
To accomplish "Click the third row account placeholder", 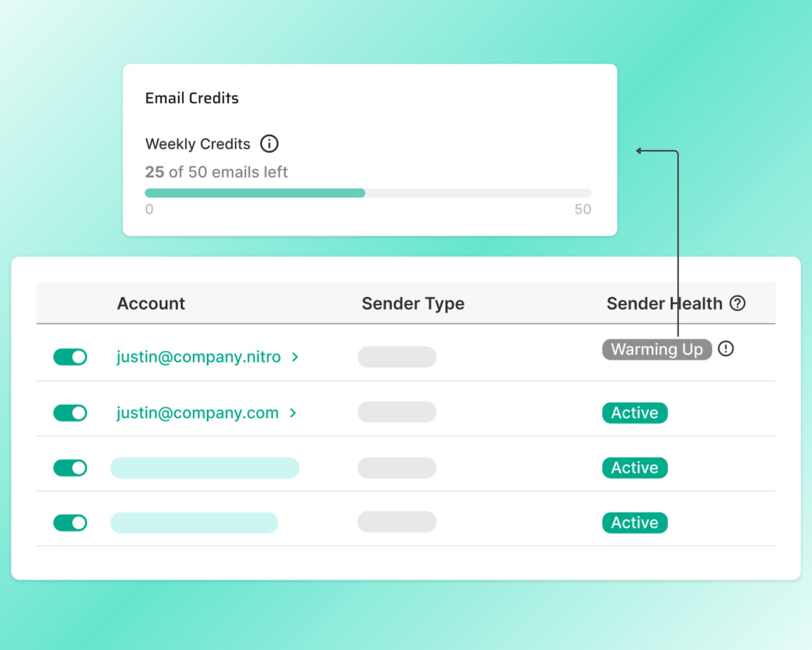I will point(205,468).
